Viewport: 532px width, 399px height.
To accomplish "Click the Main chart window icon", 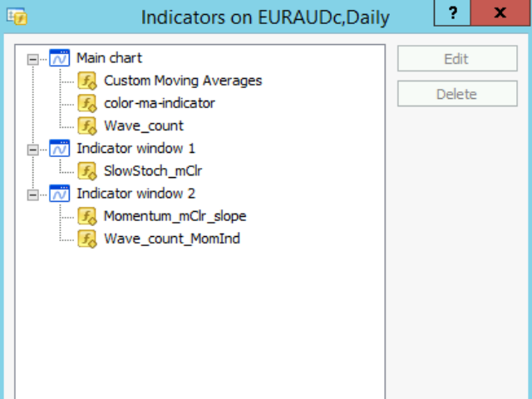I will click(59, 58).
